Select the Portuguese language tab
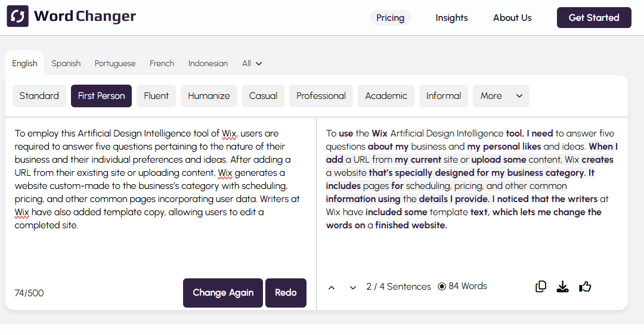 (115, 64)
